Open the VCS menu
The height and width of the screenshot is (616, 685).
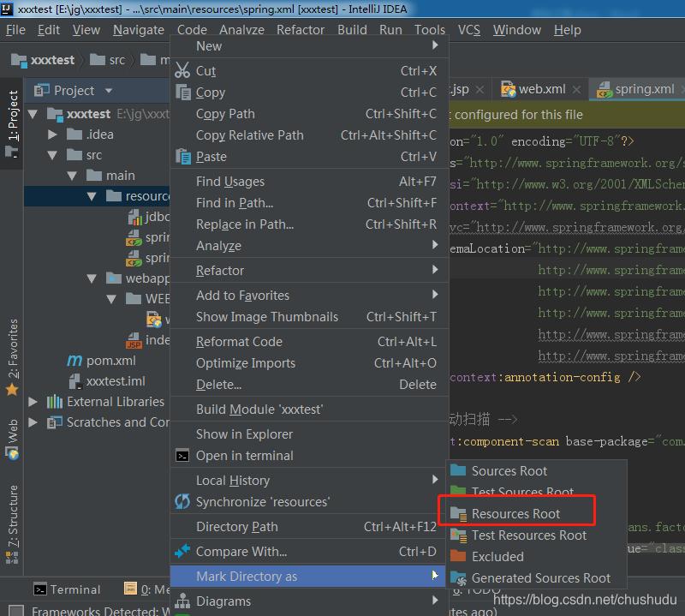point(468,30)
